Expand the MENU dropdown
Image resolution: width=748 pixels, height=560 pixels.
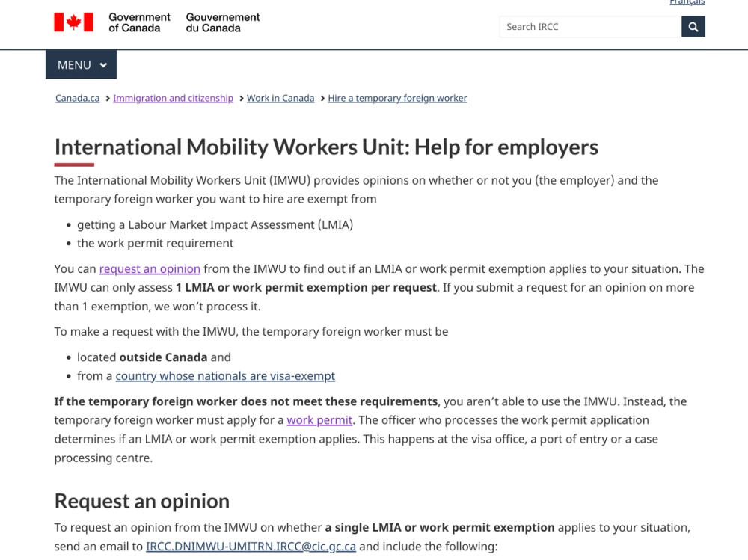click(81, 64)
